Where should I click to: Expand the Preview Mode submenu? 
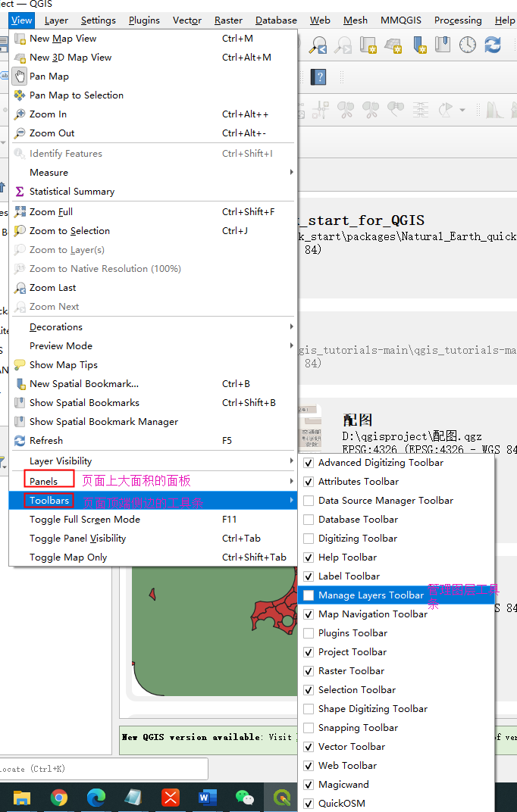[x=153, y=346]
